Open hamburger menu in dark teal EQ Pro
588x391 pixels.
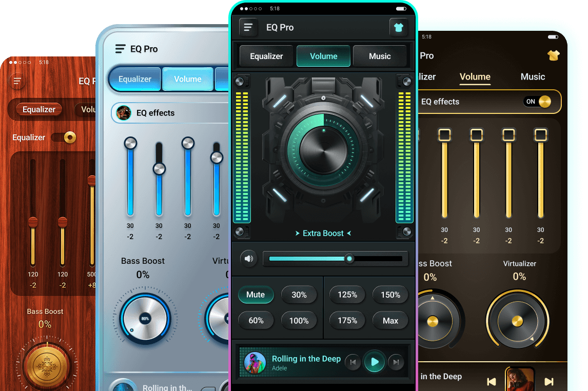point(248,28)
